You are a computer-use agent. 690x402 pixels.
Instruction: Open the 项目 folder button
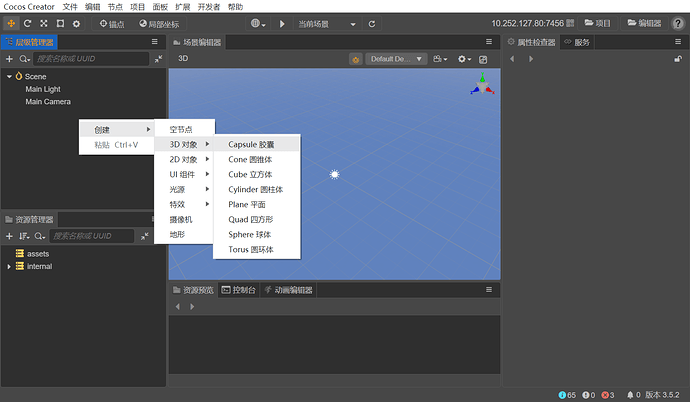(x=597, y=23)
